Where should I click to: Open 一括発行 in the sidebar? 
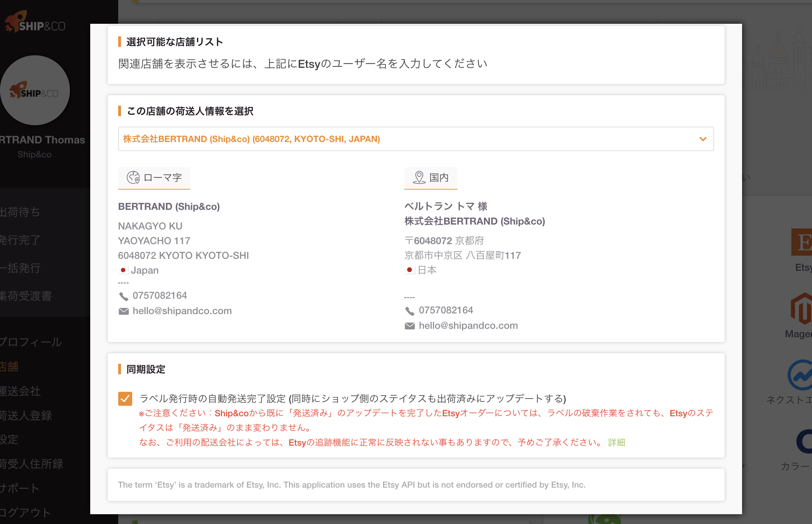20,268
